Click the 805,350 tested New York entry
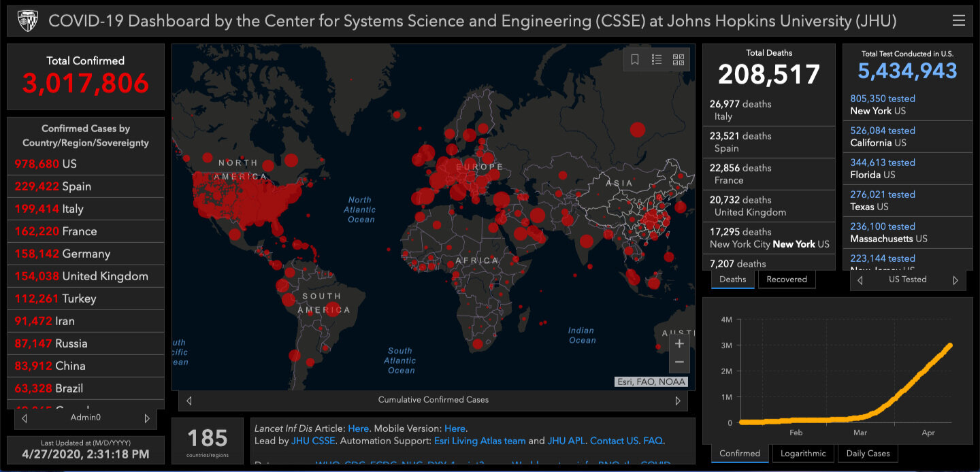The width and height of the screenshot is (980, 472). 908,105
